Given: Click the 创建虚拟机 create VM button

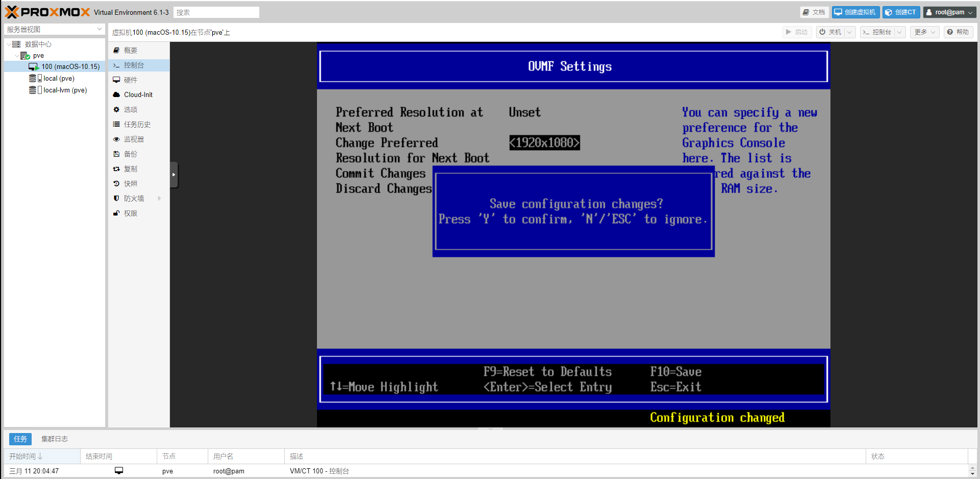Looking at the screenshot, I should 855,12.
